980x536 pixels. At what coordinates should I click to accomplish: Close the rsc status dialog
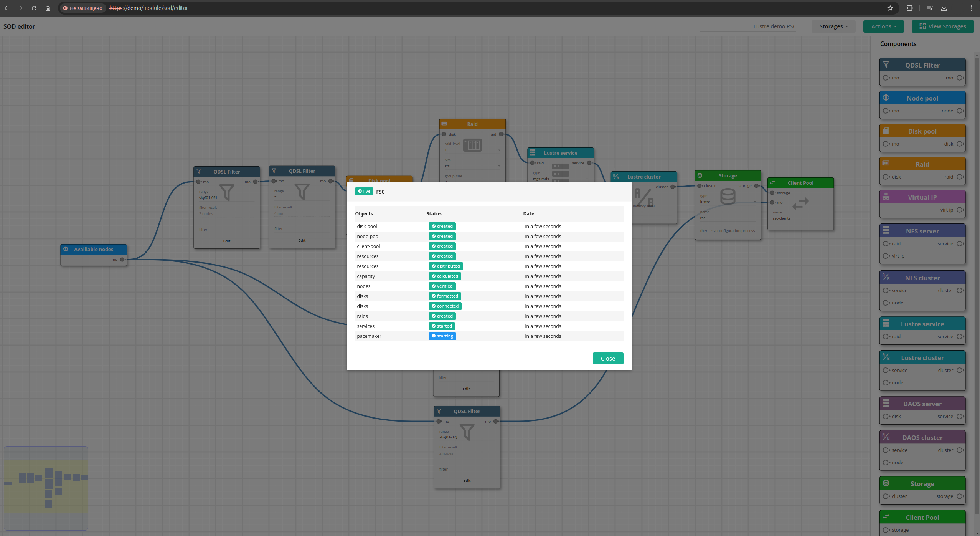coord(608,358)
